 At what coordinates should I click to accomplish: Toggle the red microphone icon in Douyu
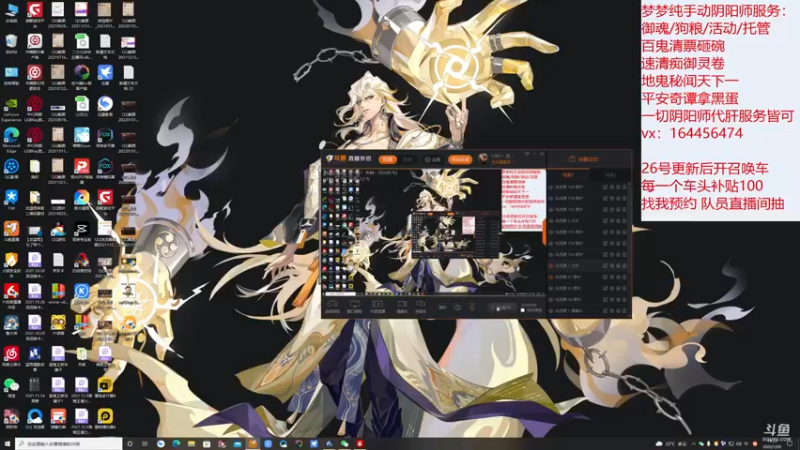tap(472, 307)
